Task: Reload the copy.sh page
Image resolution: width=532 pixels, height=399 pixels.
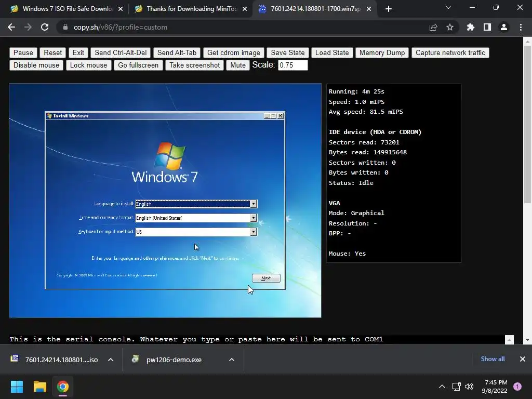Action: pos(45,27)
